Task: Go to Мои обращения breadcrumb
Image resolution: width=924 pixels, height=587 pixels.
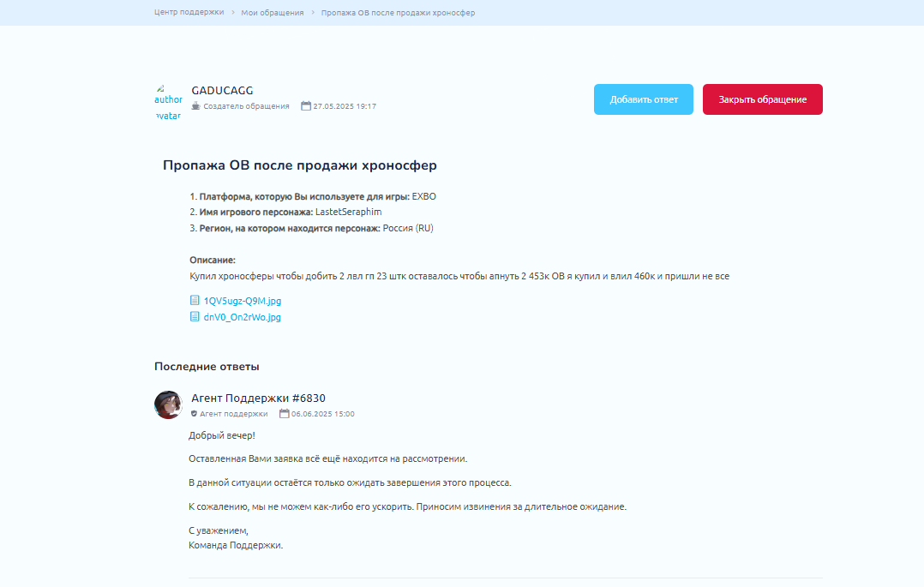Action: (273, 12)
